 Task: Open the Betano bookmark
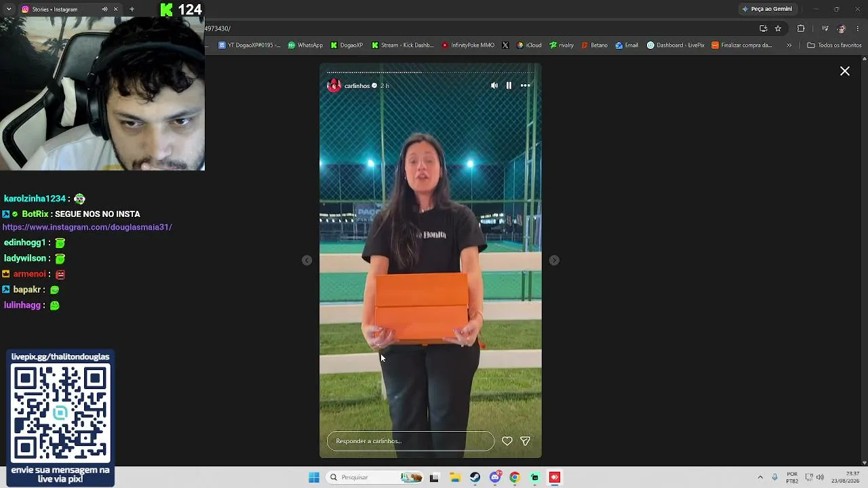[595, 45]
